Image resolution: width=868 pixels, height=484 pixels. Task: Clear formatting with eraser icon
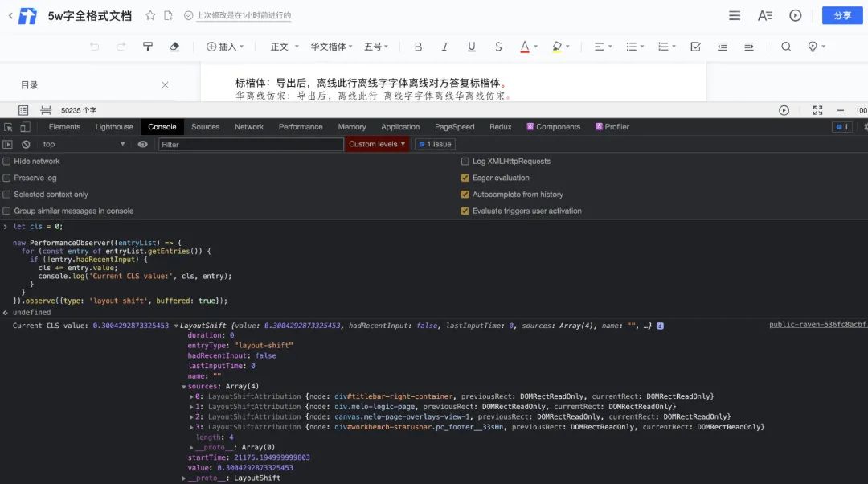coord(174,47)
